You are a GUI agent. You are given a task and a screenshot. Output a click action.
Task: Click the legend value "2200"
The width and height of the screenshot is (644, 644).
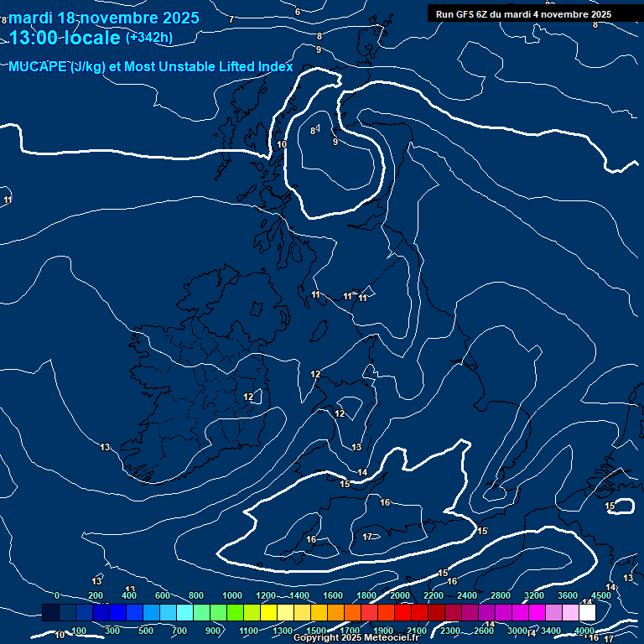pyautogui.click(x=434, y=595)
